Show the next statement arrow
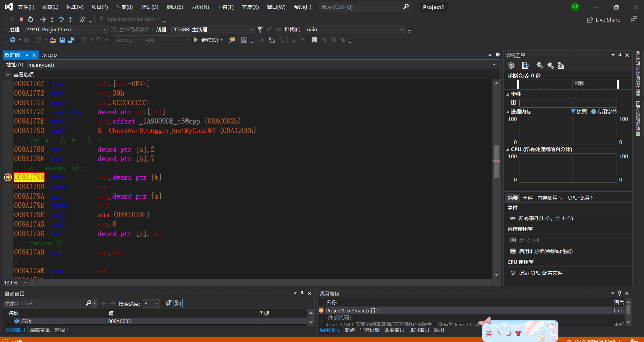 43,19
